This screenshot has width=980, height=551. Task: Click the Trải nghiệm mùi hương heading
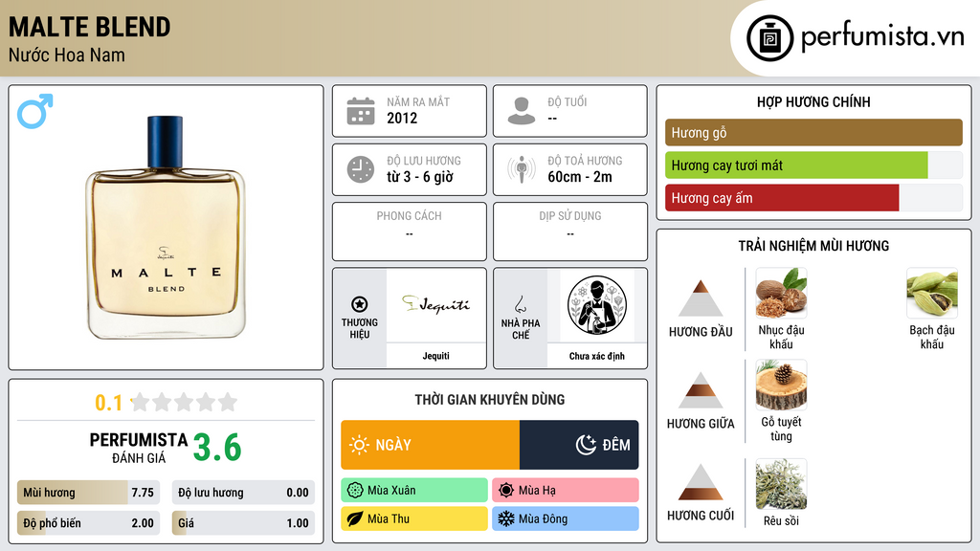tap(813, 246)
